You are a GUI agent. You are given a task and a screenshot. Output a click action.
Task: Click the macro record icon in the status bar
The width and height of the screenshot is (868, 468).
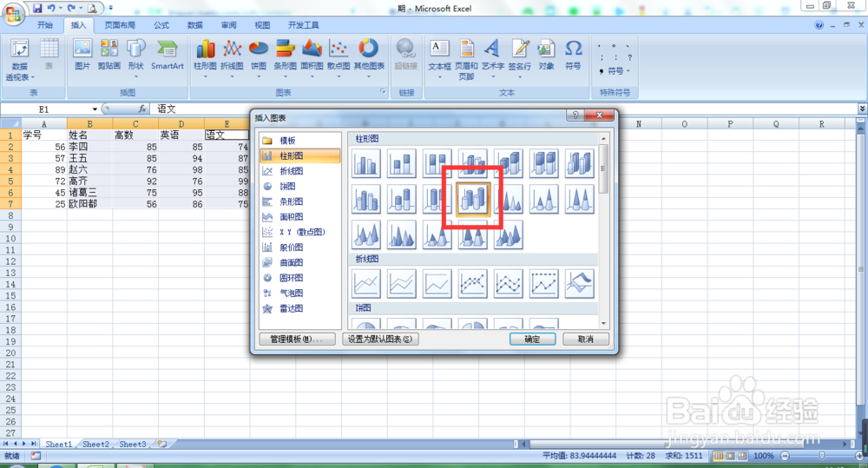tap(36, 456)
